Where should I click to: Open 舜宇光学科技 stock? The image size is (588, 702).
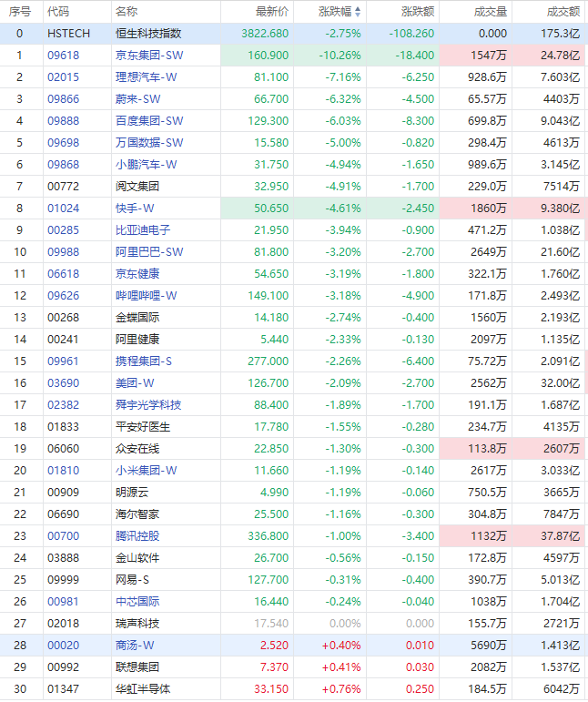point(148,405)
